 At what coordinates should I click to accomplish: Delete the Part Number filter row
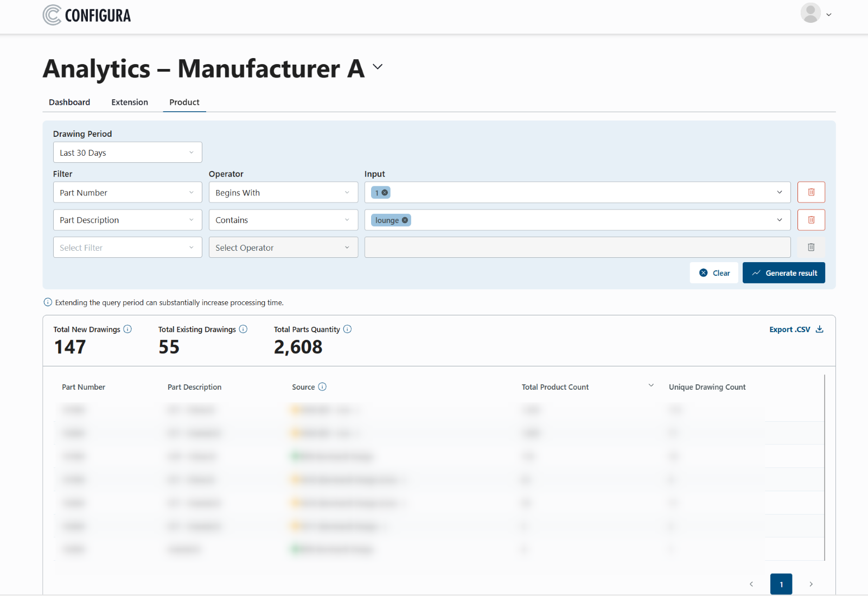(811, 192)
